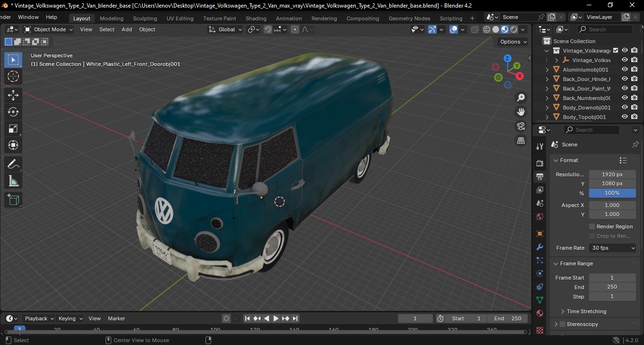Switch to the Sculpting workspace tab
Screen dimensions: 644x345
click(145, 18)
